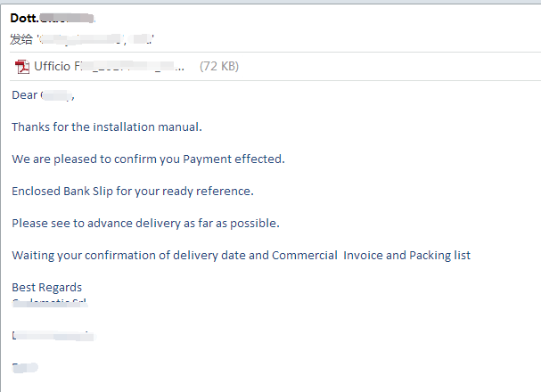This screenshot has height=392, width=541.
Task: Click the "发给" recipient label
Action: (21, 39)
